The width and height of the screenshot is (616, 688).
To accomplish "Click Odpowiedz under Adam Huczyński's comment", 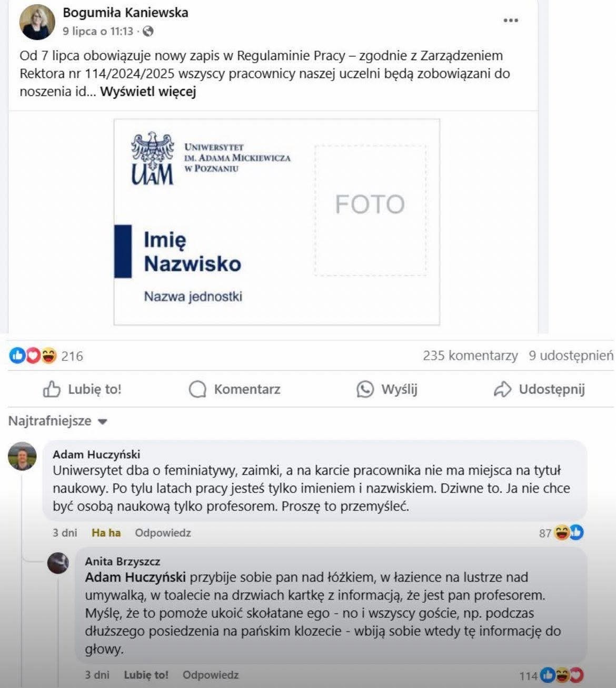I will click(163, 533).
